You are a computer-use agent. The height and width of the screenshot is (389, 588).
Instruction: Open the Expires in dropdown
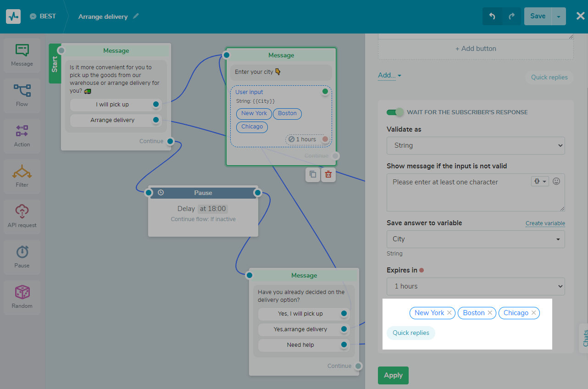pos(475,286)
